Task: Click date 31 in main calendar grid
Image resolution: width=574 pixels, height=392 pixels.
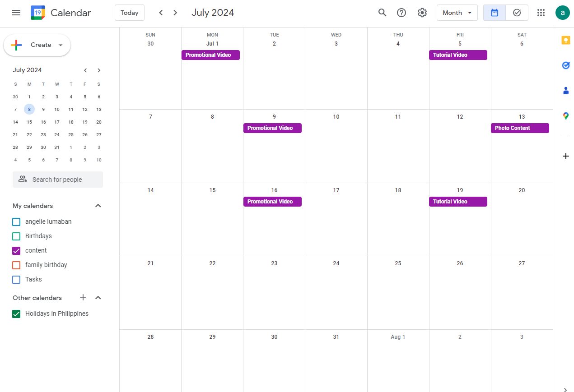Action: [336, 337]
